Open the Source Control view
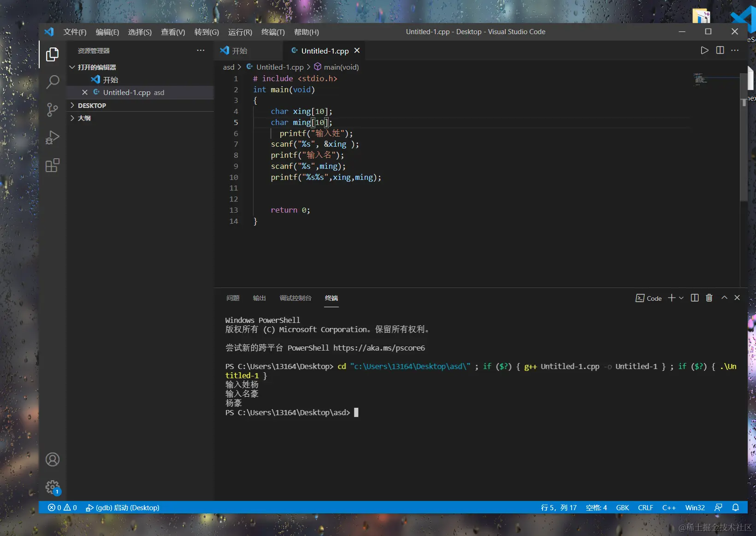 [53, 110]
